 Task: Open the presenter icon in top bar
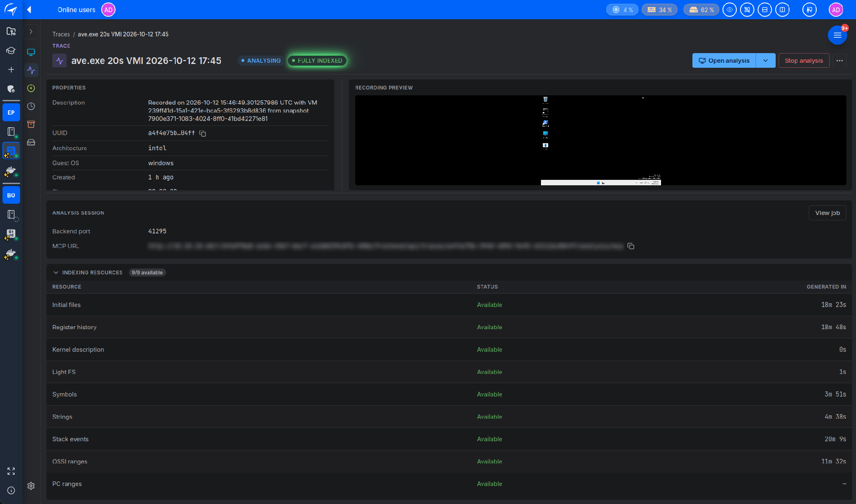coord(810,10)
